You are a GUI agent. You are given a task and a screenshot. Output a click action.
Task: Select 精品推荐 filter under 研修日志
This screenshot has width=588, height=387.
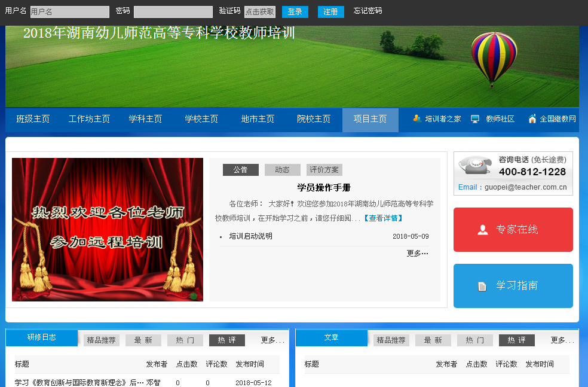[102, 340]
